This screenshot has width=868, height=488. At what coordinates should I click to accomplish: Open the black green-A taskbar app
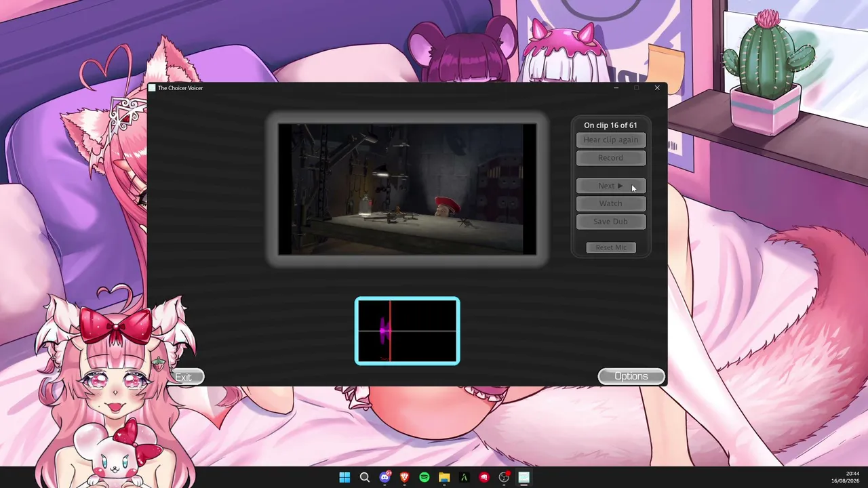tap(464, 477)
